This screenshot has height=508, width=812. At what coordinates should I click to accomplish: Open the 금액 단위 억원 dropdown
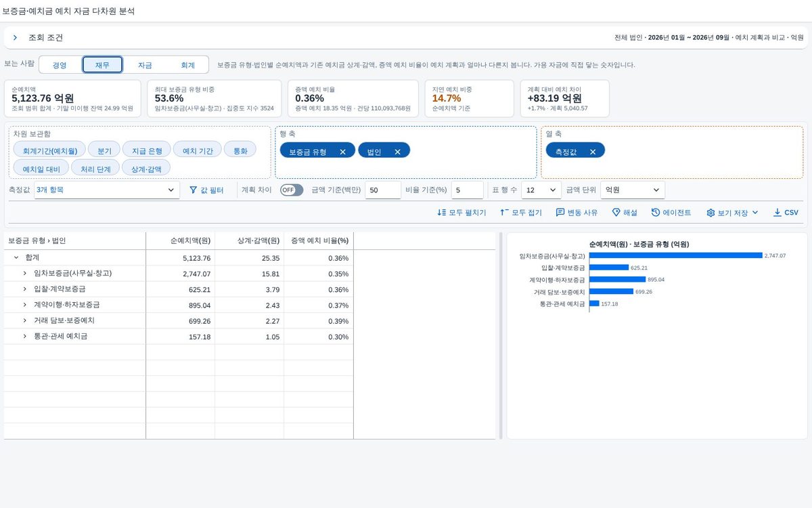pyautogui.click(x=633, y=190)
